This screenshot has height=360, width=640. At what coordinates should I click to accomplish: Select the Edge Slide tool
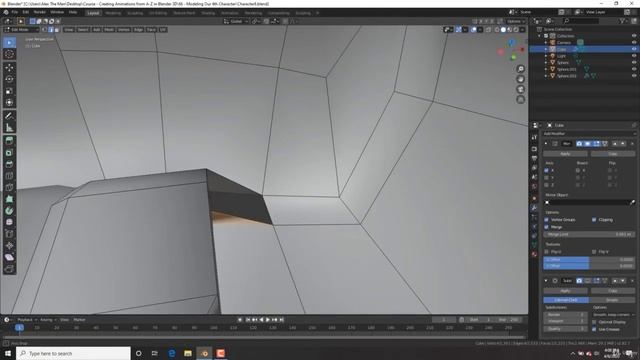(x=9, y=234)
